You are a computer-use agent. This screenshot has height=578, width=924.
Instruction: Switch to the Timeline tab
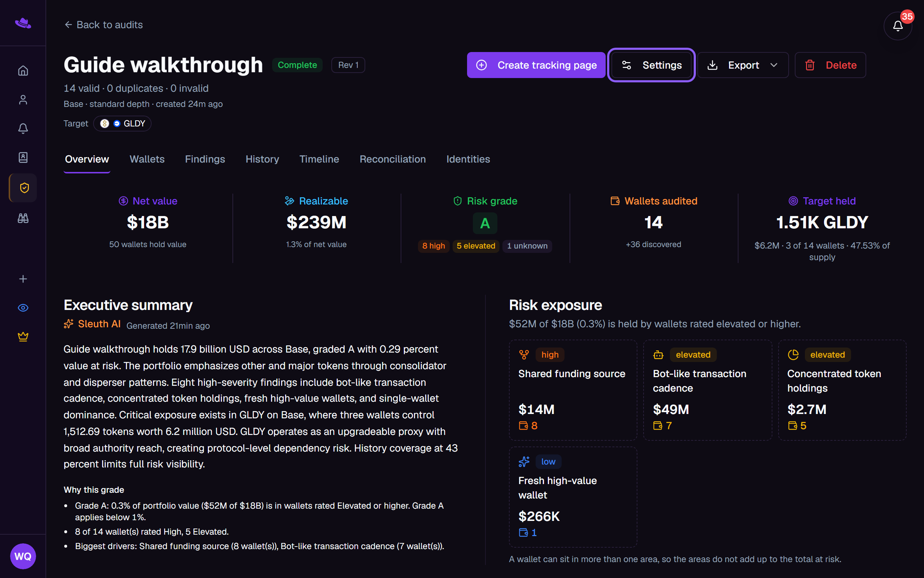click(319, 159)
